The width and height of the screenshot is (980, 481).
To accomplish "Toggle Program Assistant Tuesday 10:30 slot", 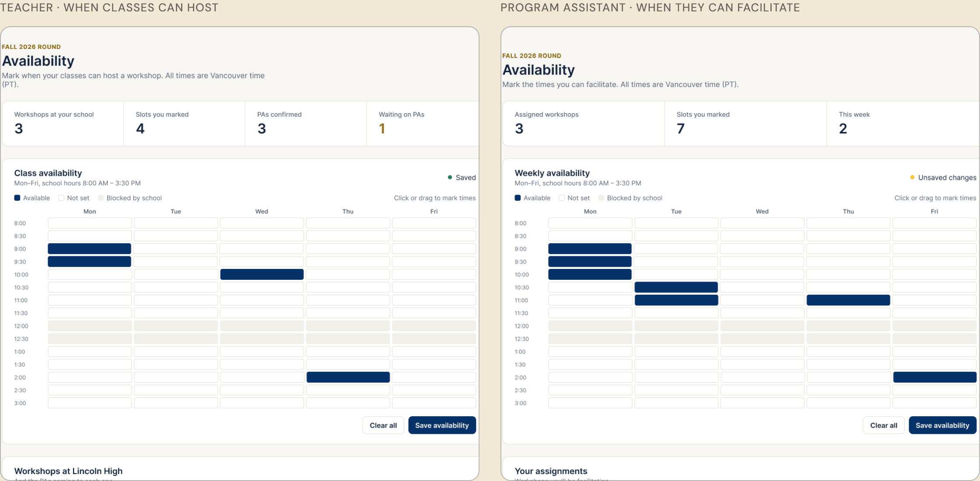I will point(676,287).
